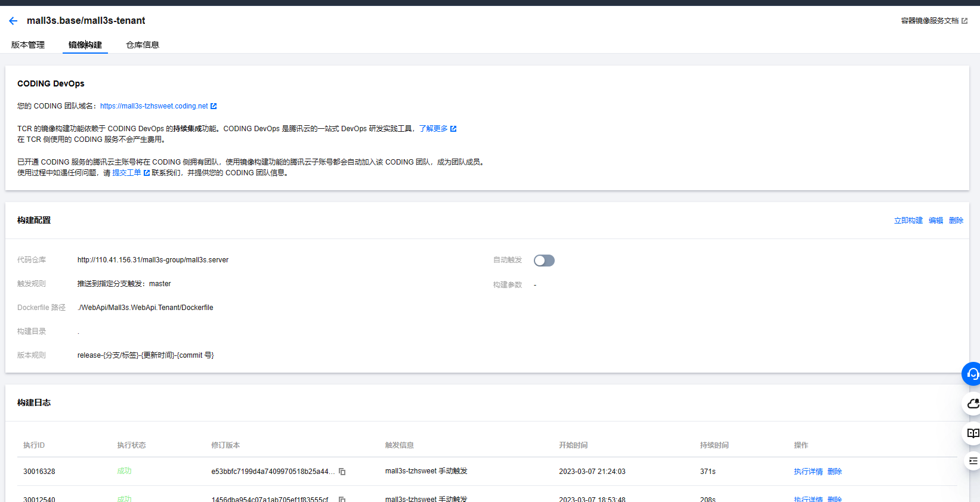The height and width of the screenshot is (502, 980).
Task: Click 立即构建 to start a build
Action: 908,221
